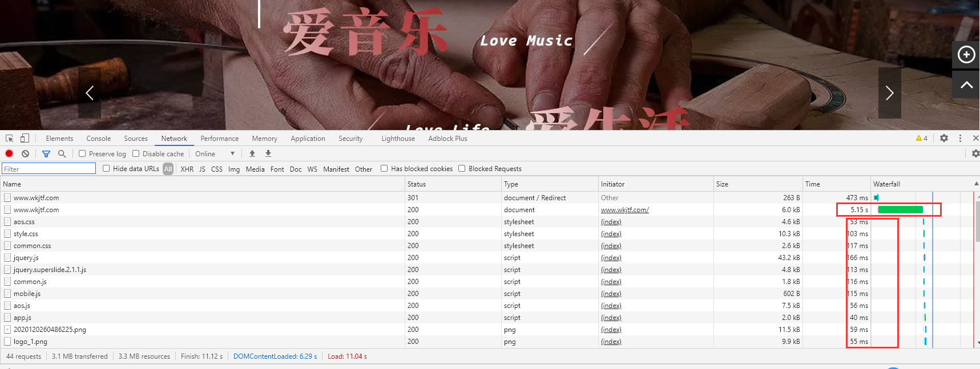Open www.wkjtf.com/ initiator link

pos(624,210)
